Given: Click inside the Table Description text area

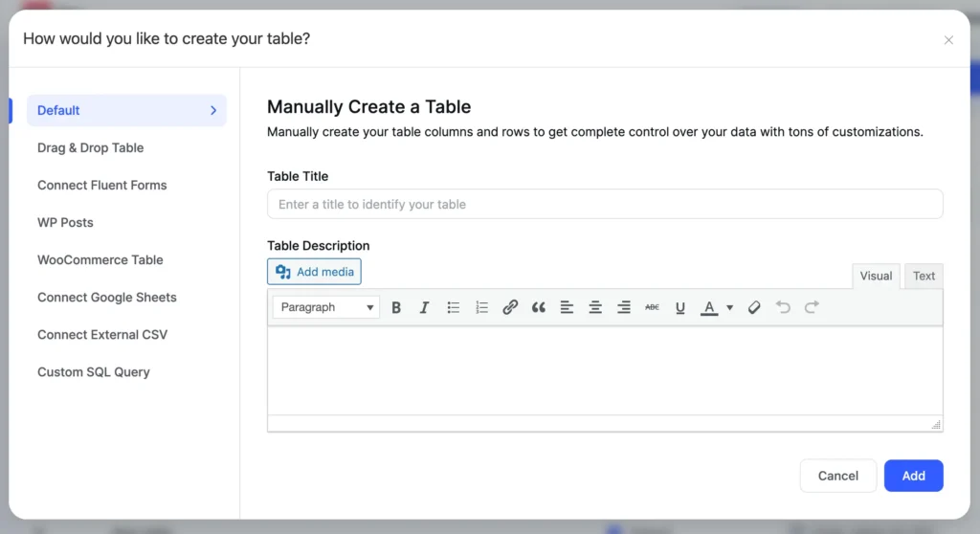Looking at the screenshot, I should 605,370.
